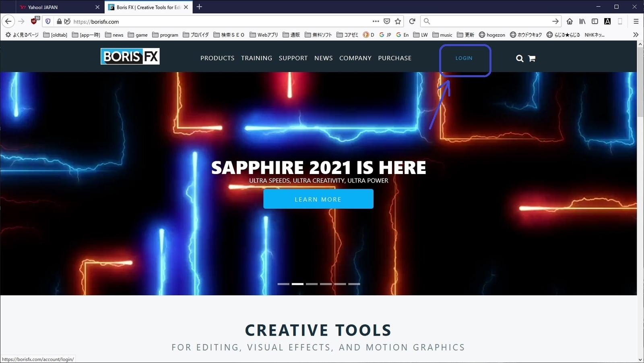Click the page vertical scrollbar thumb
Viewport: 644px width, 363px height.
(640, 83)
